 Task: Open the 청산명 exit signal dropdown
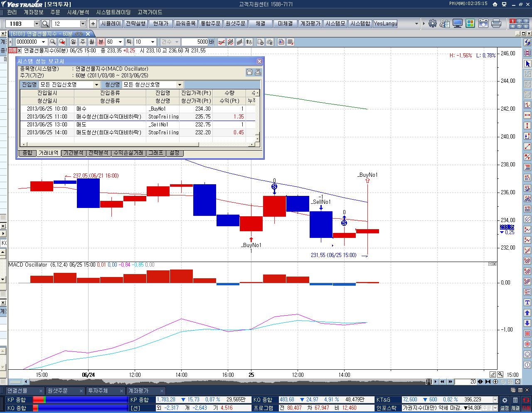pos(180,84)
